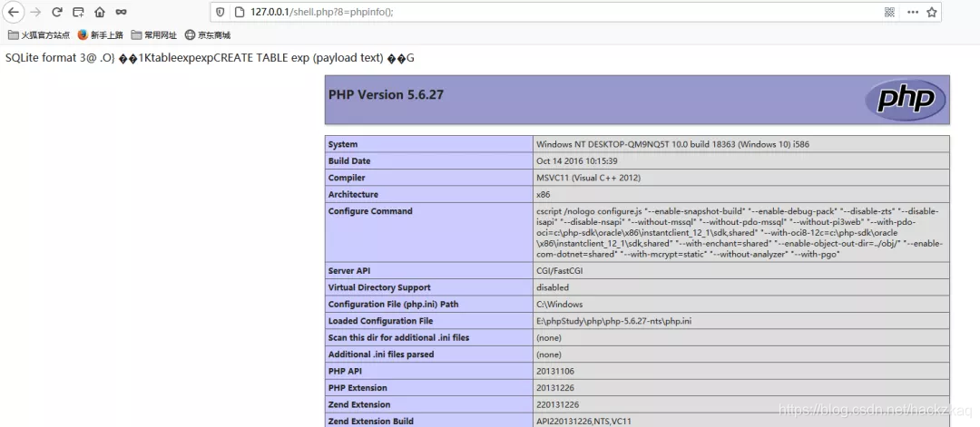
Task: Click the Configure Command row label
Action: coord(370,211)
